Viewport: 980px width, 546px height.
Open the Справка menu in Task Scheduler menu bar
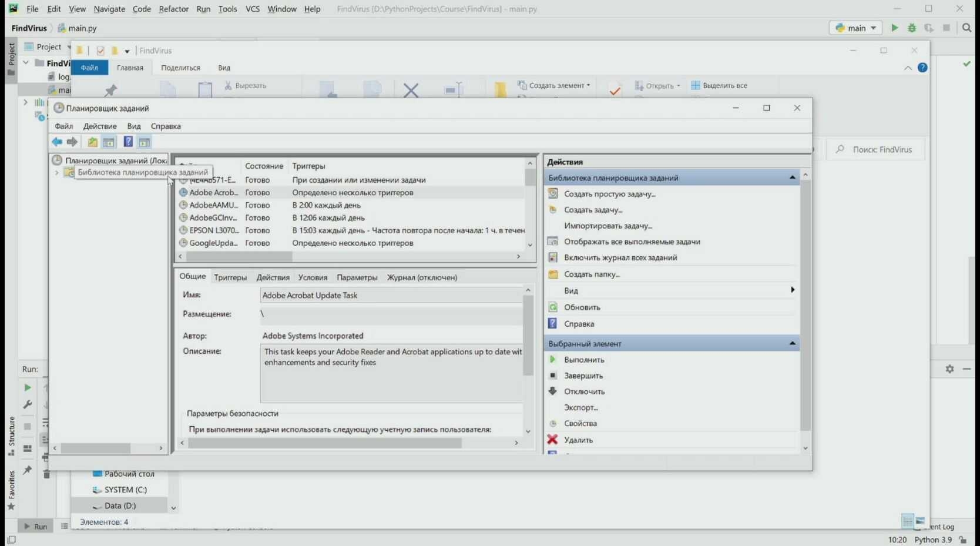(x=166, y=126)
